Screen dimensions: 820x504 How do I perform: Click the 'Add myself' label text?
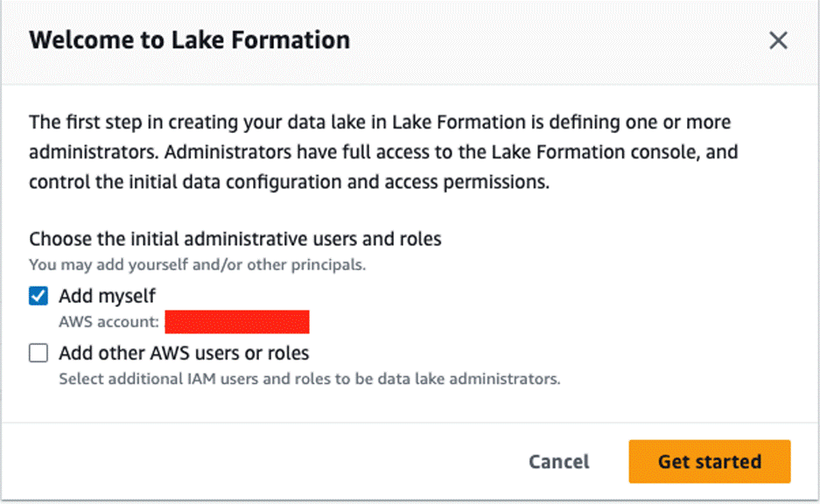tap(107, 296)
